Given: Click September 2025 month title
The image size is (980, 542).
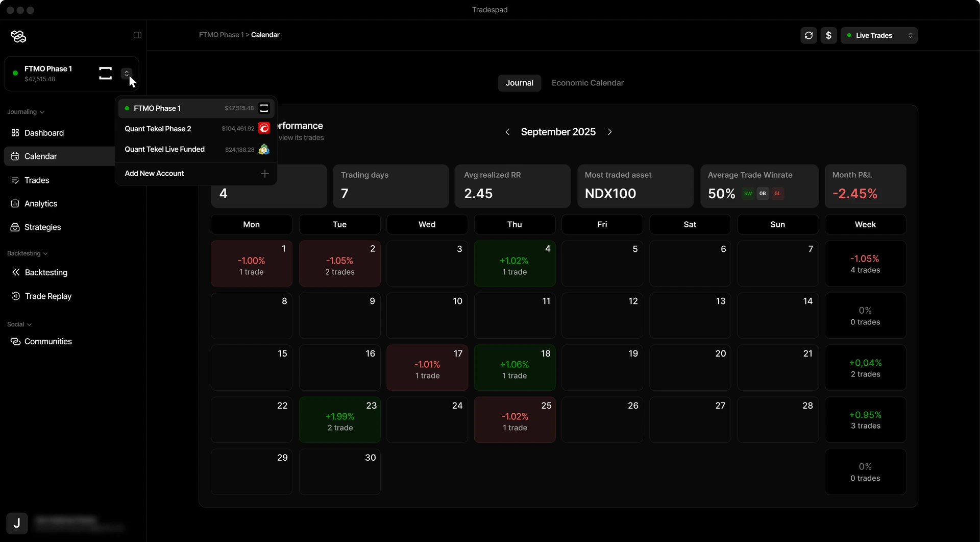Looking at the screenshot, I should [x=558, y=132].
